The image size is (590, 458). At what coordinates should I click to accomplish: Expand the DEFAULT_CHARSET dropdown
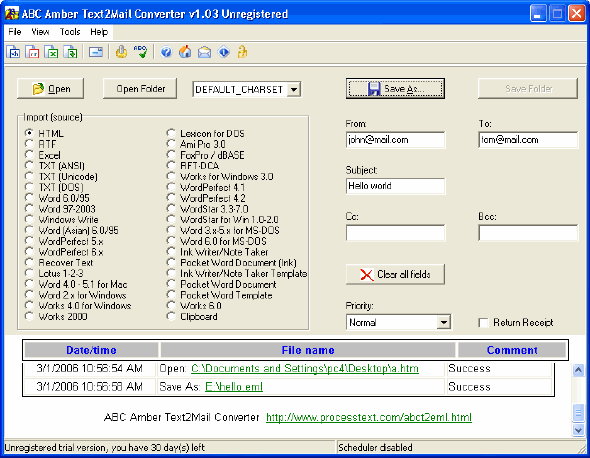pos(294,90)
